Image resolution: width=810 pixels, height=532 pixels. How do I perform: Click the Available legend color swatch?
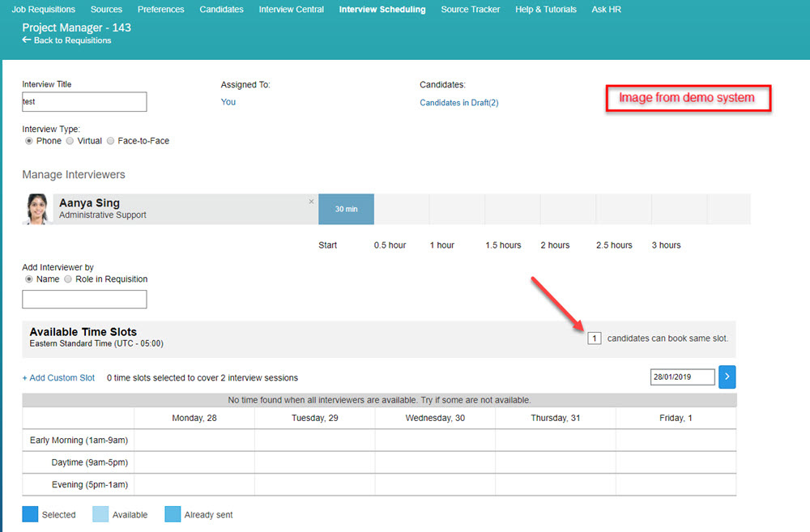point(100,514)
